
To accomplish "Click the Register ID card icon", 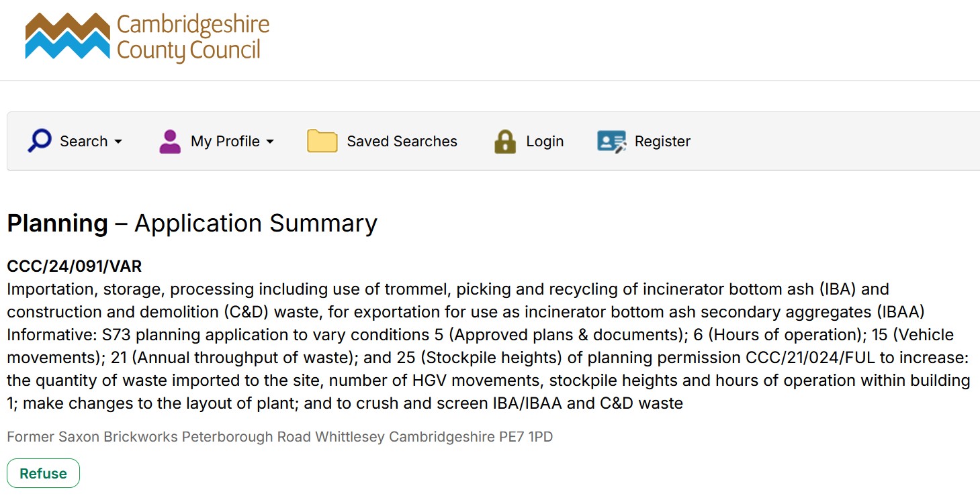I will (611, 141).
